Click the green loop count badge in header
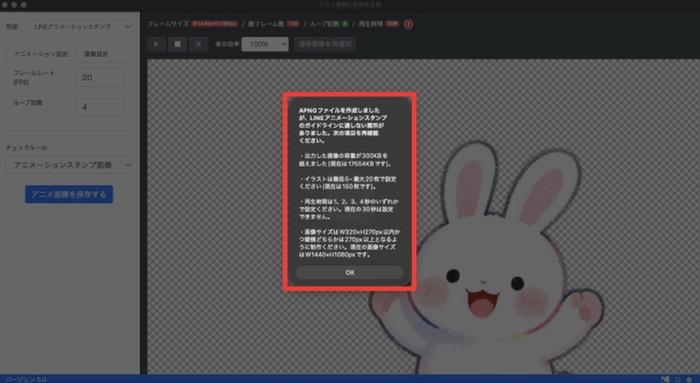 [x=345, y=24]
